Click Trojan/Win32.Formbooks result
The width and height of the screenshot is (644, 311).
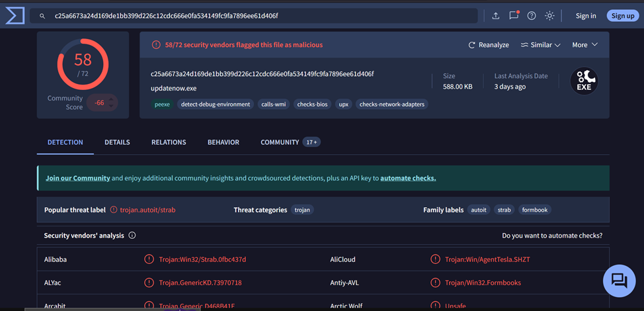tap(483, 283)
